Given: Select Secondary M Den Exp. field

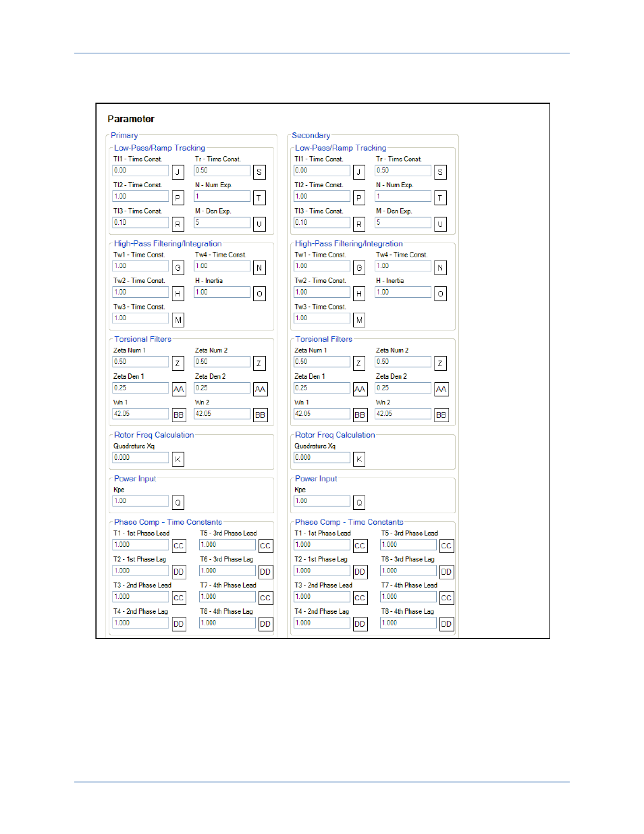Looking at the screenshot, I should click(403, 223).
